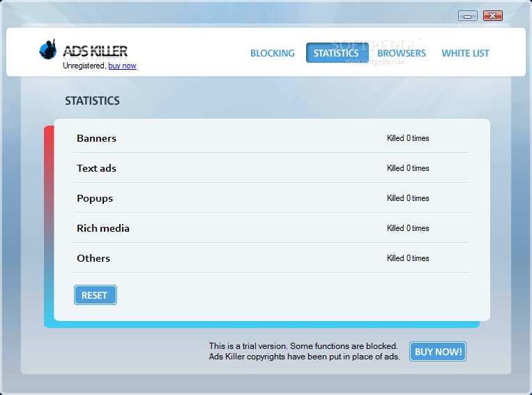Click 'Killed 0 times' in Text ads row
The width and height of the screenshot is (532, 395).
point(408,168)
